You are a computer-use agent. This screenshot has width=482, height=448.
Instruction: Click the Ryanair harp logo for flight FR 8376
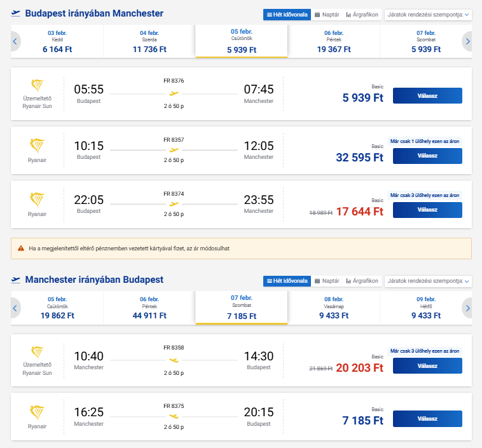click(38, 86)
